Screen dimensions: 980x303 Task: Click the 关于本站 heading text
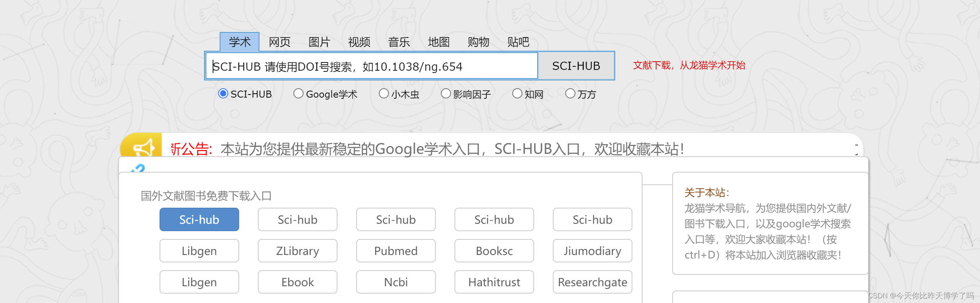click(x=707, y=192)
